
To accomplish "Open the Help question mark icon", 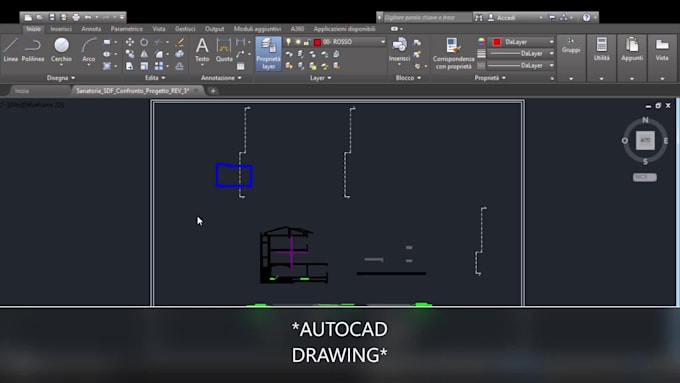I will [586, 17].
